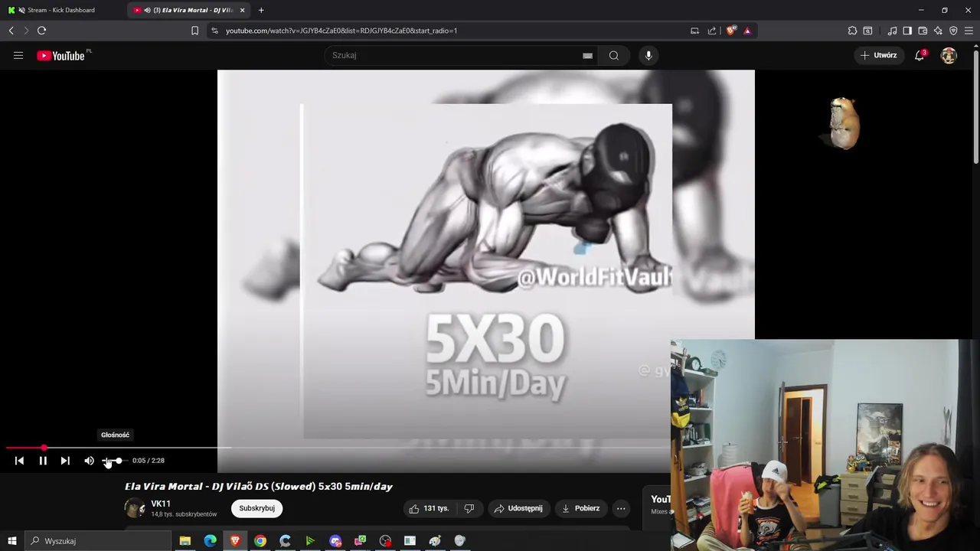
Task: Toggle the browser sidebar panel
Action: (907, 31)
